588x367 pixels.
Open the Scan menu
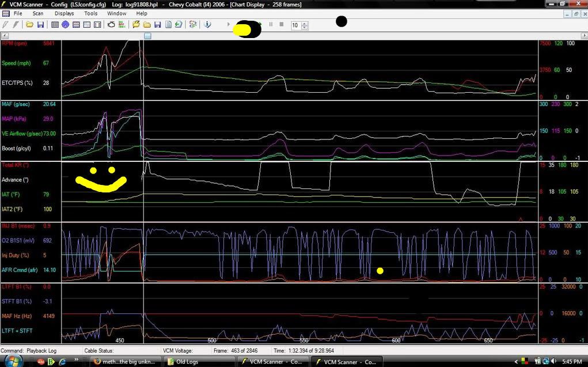37,13
